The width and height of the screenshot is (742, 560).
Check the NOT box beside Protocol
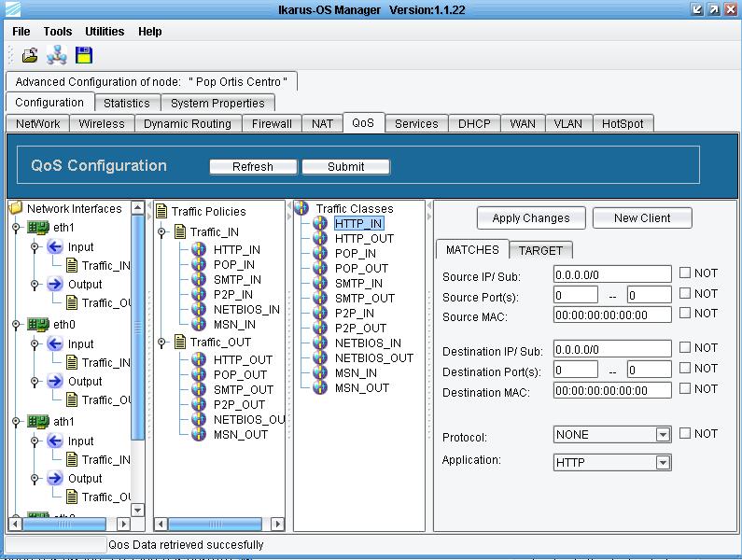coord(685,434)
